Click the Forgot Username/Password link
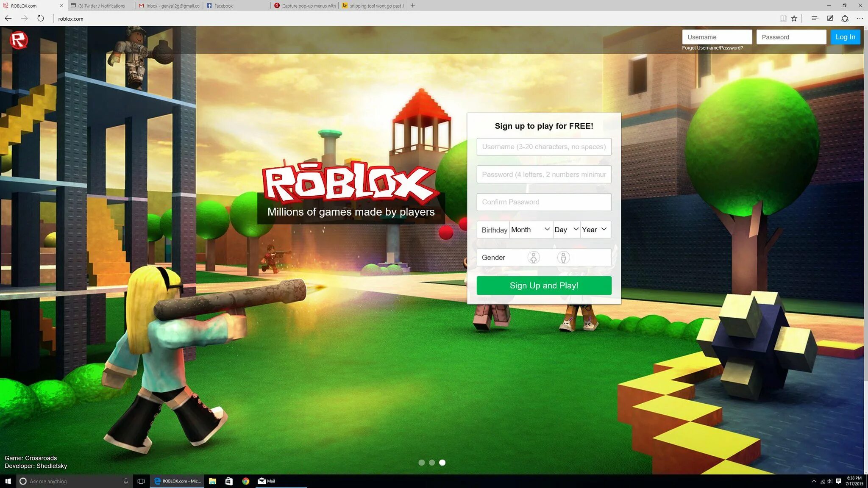868x488 pixels. 713,48
